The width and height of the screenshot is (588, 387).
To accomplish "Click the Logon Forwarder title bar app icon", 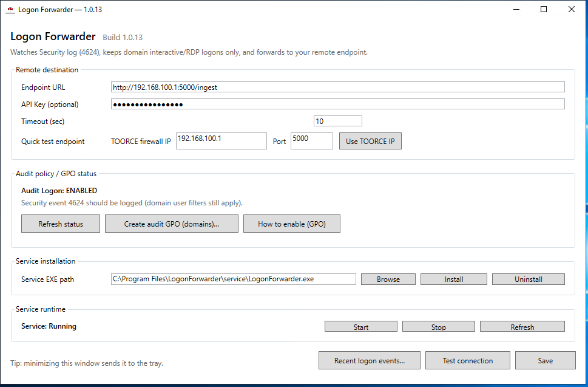I will 10,9.
